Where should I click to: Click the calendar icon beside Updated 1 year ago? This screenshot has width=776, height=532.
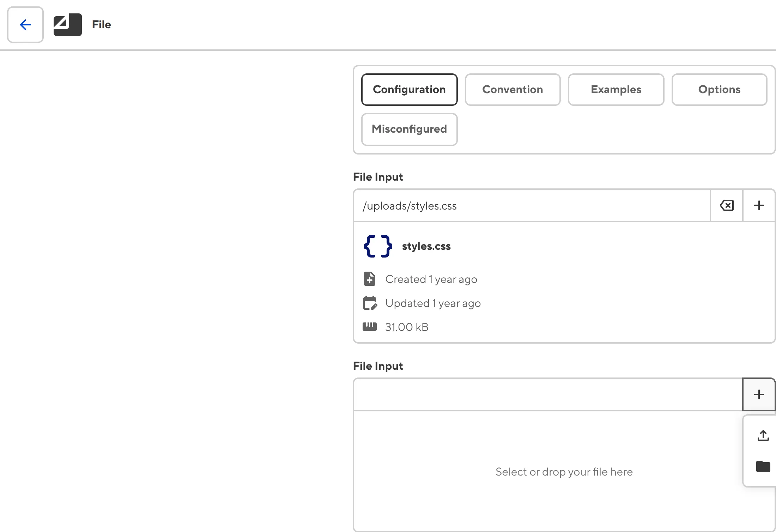click(370, 303)
